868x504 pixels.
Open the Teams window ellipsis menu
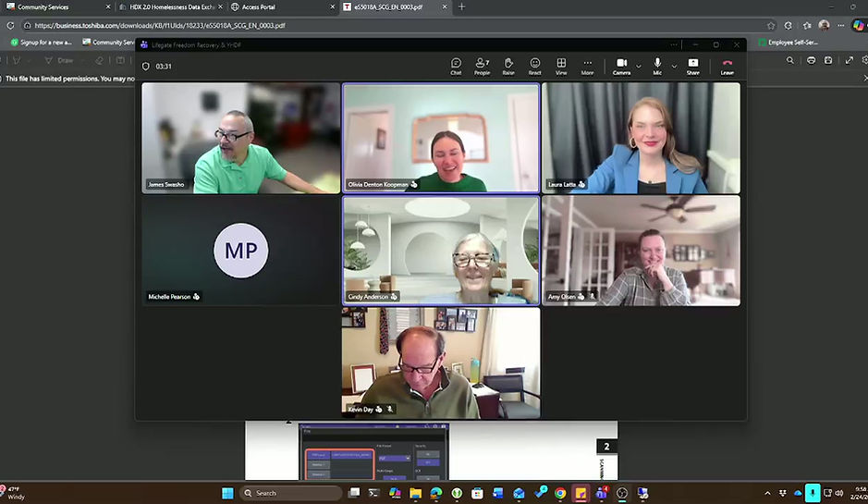[674, 45]
